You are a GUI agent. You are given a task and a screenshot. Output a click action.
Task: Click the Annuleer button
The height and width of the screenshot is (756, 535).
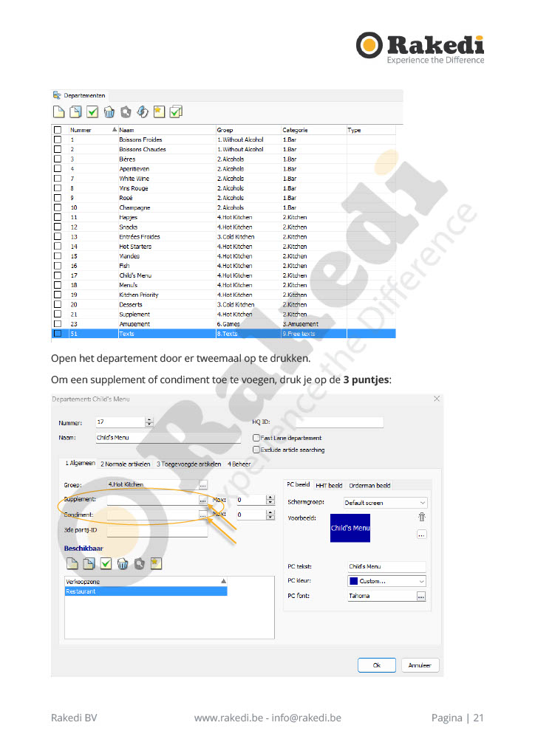click(x=420, y=665)
